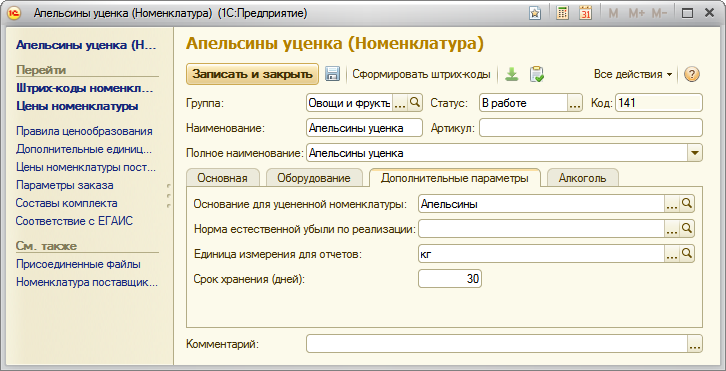Click the M memory button in title bar

[x=613, y=13]
